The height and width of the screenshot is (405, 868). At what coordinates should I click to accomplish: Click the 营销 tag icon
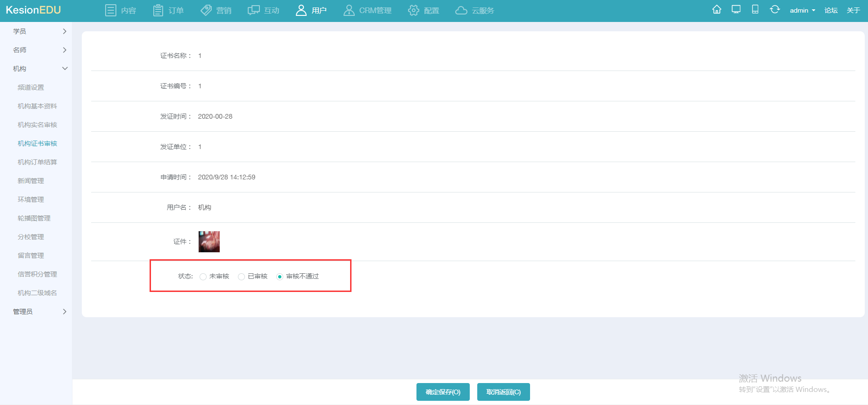coord(206,10)
